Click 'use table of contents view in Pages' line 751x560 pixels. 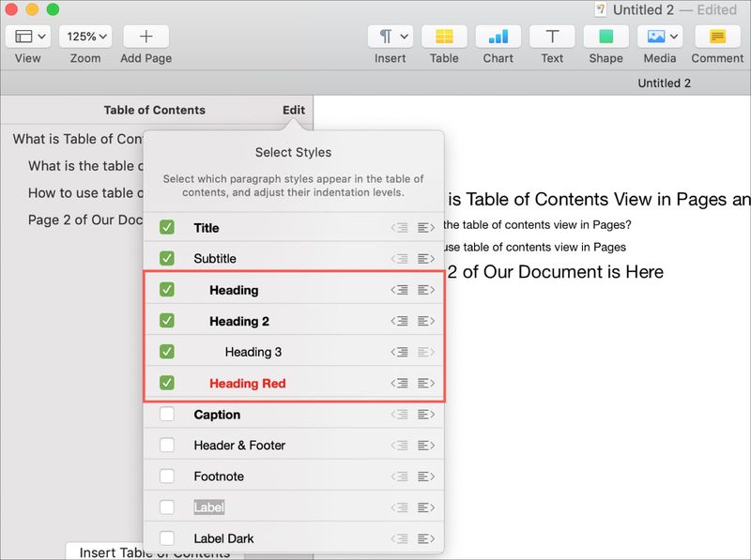point(534,248)
